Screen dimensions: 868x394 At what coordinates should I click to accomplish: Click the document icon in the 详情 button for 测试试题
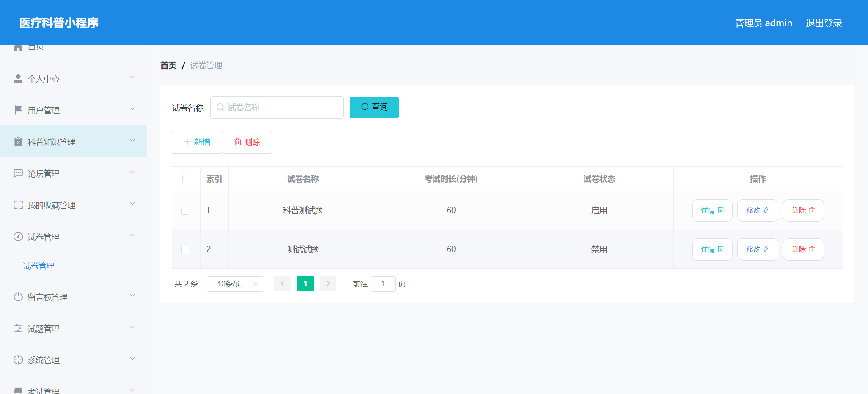click(721, 249)
